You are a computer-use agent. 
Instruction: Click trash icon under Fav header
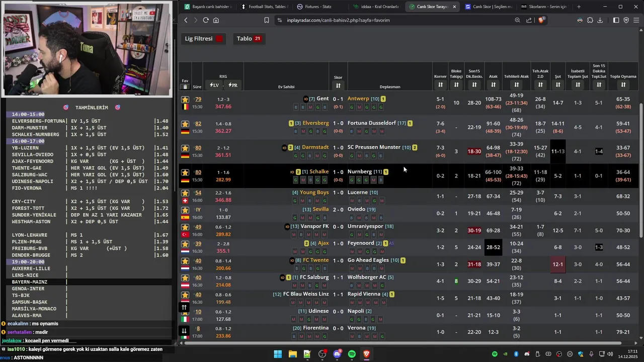click(185, 87)
